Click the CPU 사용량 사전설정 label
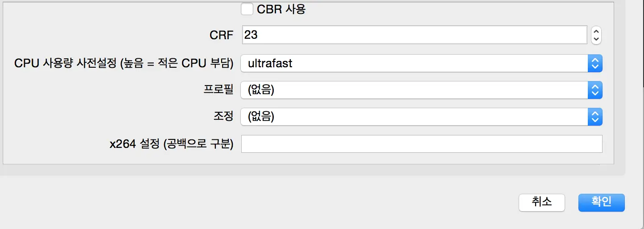The image size is (644, 229). click(x=124, y=63)
